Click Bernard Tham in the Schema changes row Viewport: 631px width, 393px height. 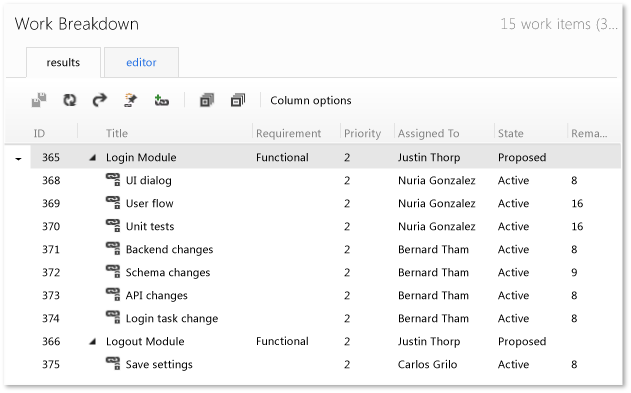[x=433, y=272]
